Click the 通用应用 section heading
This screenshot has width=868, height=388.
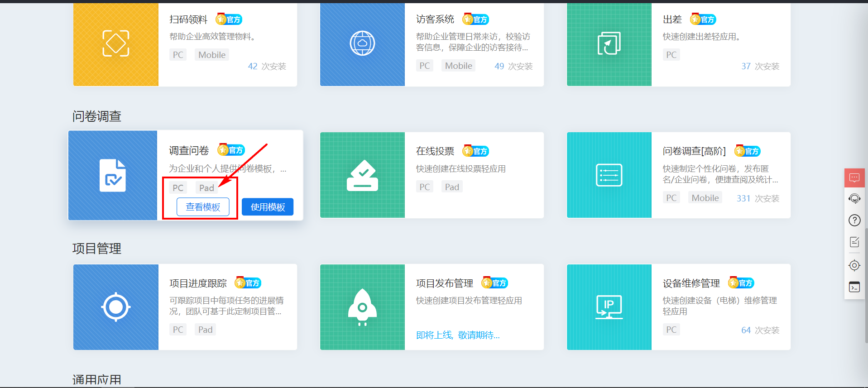pyautogui.click(x=97, y=379)
